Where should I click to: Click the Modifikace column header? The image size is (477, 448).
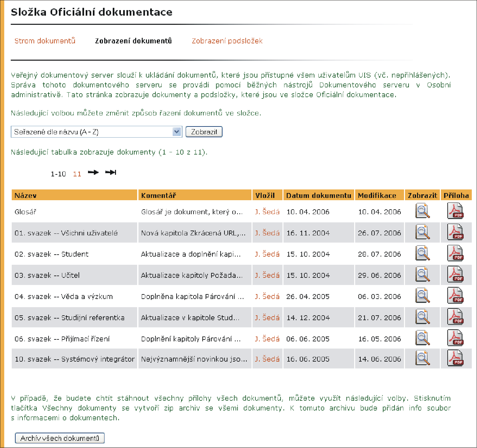380,195
